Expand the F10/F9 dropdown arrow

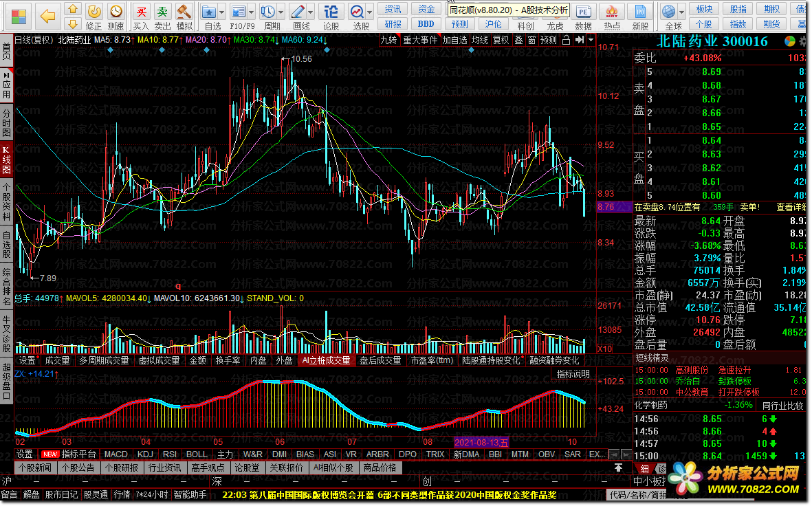252,12
